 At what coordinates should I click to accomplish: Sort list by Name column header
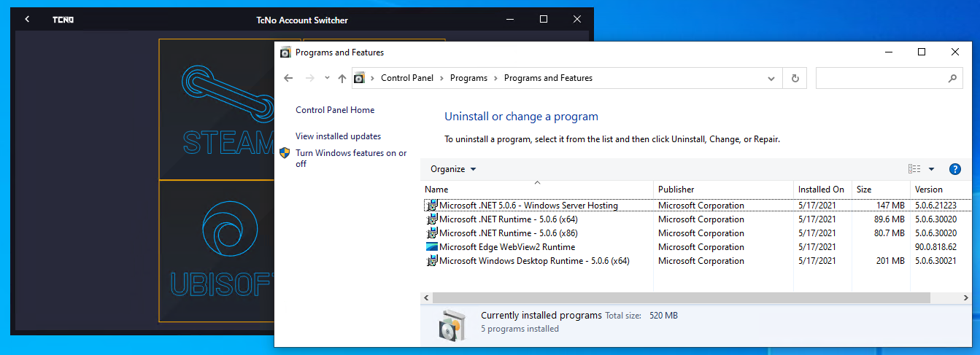tap(537, 189)
